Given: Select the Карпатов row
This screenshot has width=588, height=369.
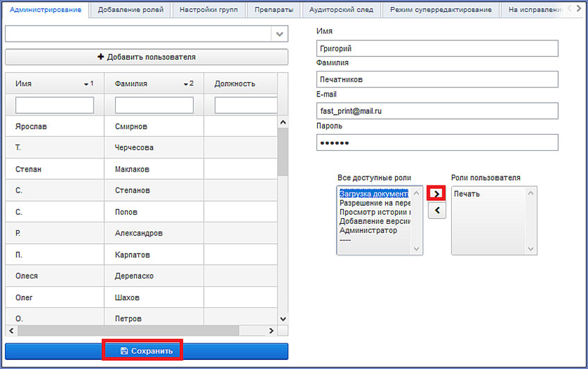Looking at the screenshot, I should tap(142, 254).
